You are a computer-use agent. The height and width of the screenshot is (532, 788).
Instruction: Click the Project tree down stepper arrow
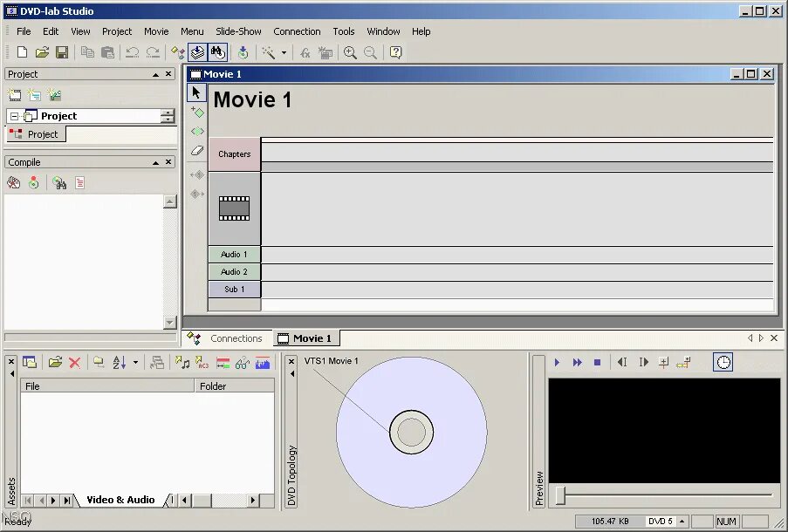point(168,119)
